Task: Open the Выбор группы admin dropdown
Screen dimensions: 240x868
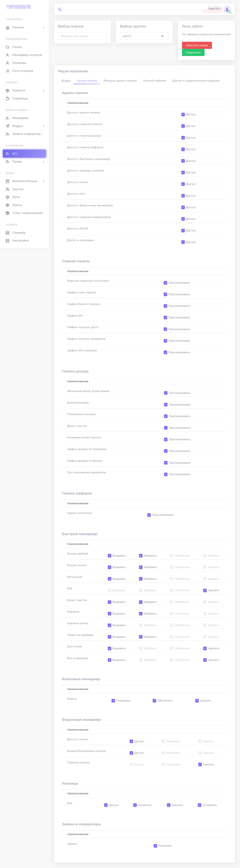Action: 144,36
